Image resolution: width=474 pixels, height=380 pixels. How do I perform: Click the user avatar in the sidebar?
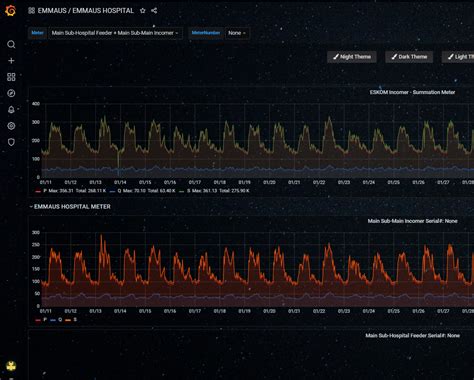tap(11, 366)
